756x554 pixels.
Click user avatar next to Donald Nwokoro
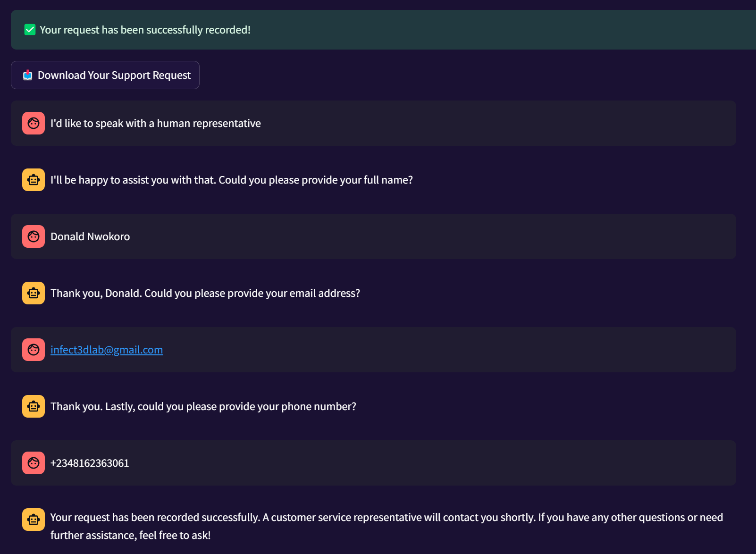pyautogui.click(x=34, y=236)
